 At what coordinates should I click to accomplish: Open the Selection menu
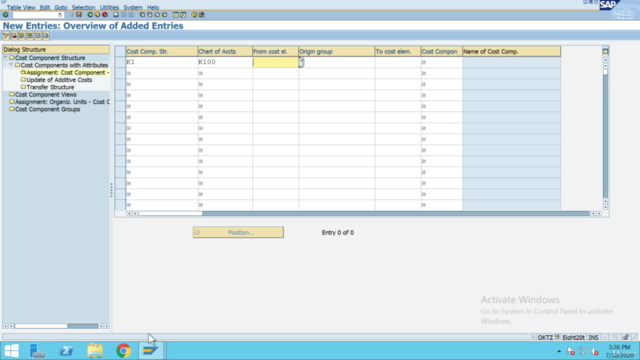(83, 7)
